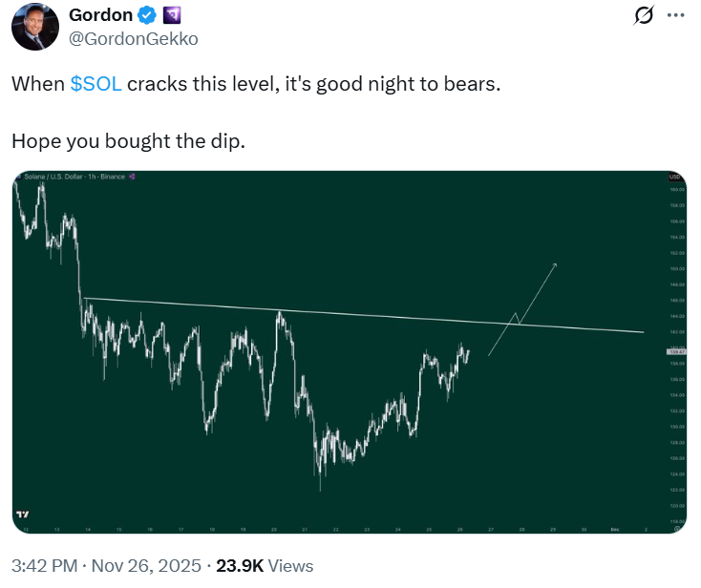
Task: Click the Dec label on chart time axis
Action: click(x=614, y=528)
